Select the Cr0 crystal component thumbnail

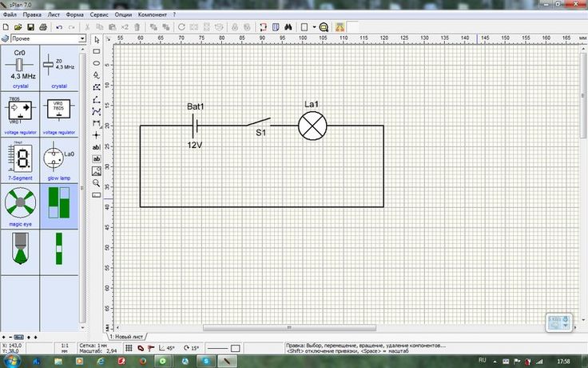coord(20,68)
